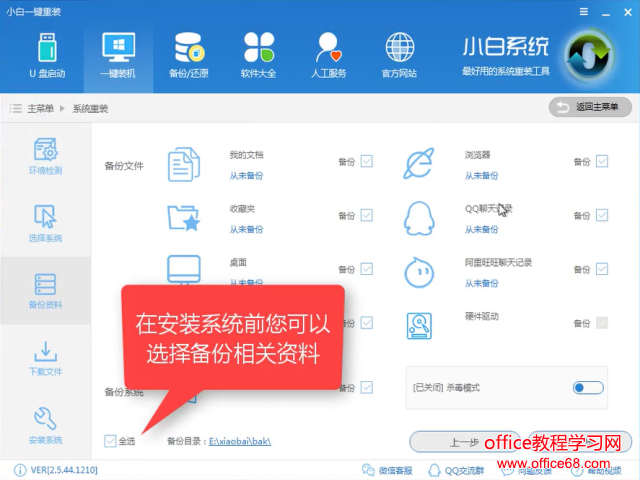Click the 我的文档 documents icon
This screenshot has width=640, height=480.
[184, 164]
